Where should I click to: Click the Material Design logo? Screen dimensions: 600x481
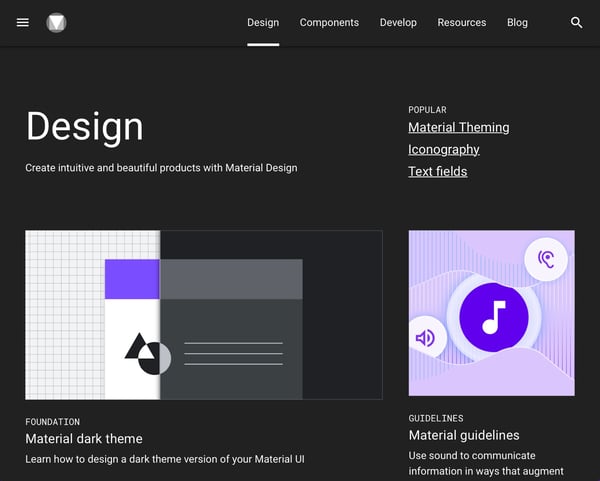(x=56, y=23)
